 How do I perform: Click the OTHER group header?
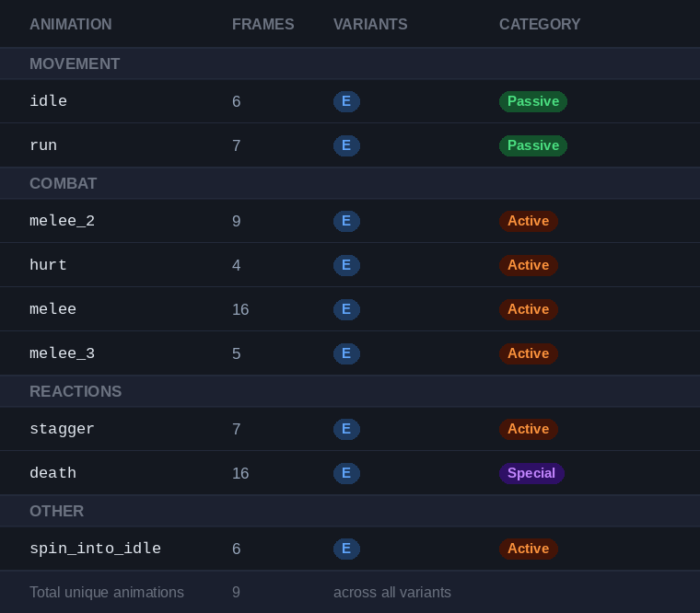click(350, 511)
